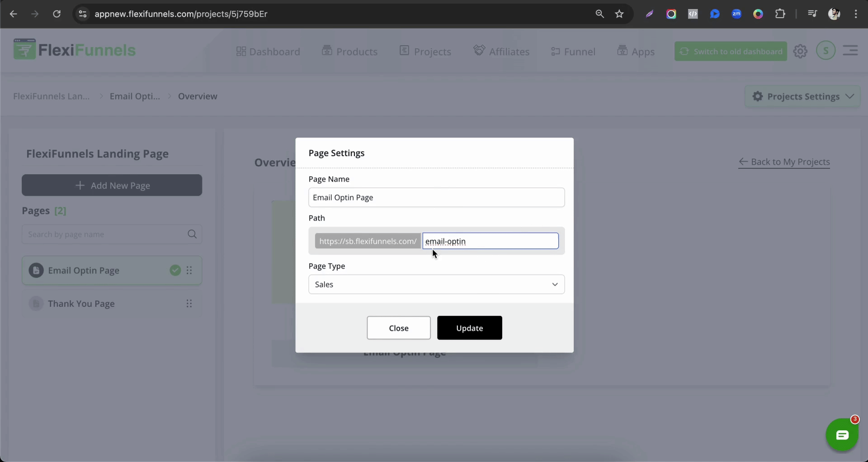The height and width of the screenshot is (462, 868).
Task: Click the email-optin path input field
Action: point(491,241)
